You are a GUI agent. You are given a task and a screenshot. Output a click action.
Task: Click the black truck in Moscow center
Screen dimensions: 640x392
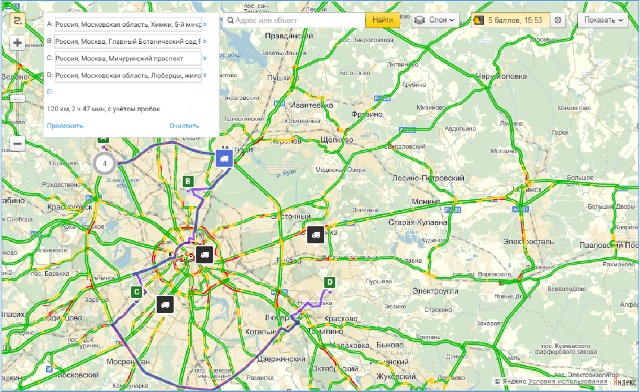click(204, 255)
